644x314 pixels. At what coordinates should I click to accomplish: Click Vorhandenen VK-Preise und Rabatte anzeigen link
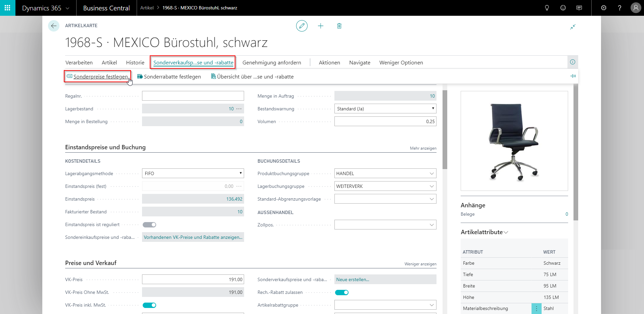point(193,237)
